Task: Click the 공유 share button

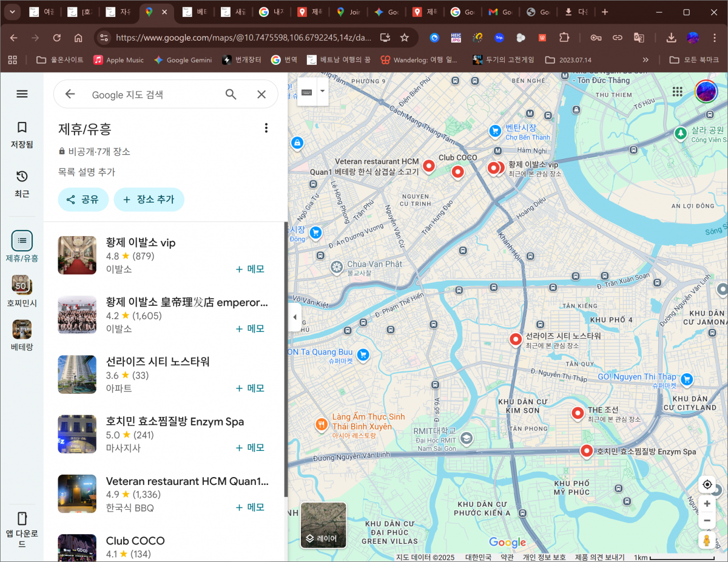Action: (x=83, y=200)
